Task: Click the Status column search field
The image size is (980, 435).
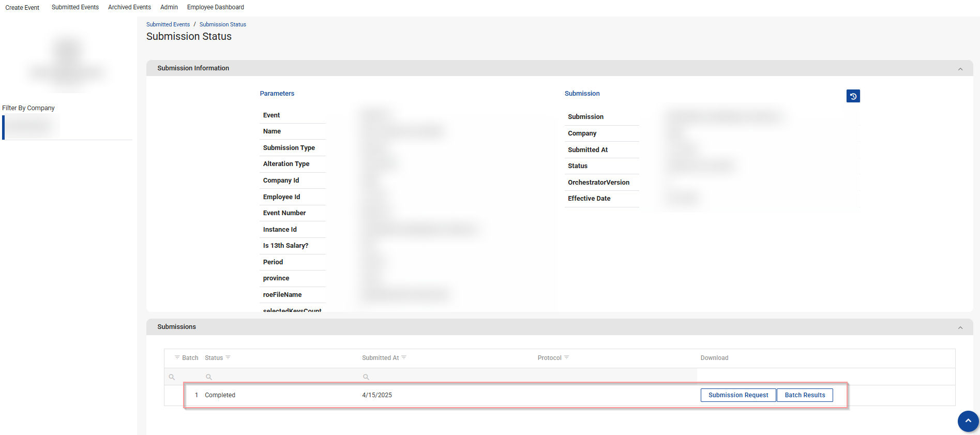Action: coord(279,377)
